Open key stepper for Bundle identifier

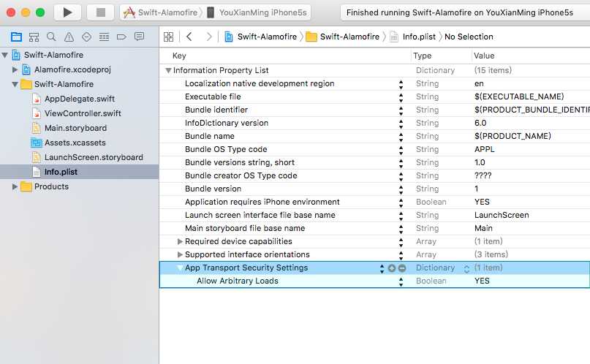click(401, 110)
